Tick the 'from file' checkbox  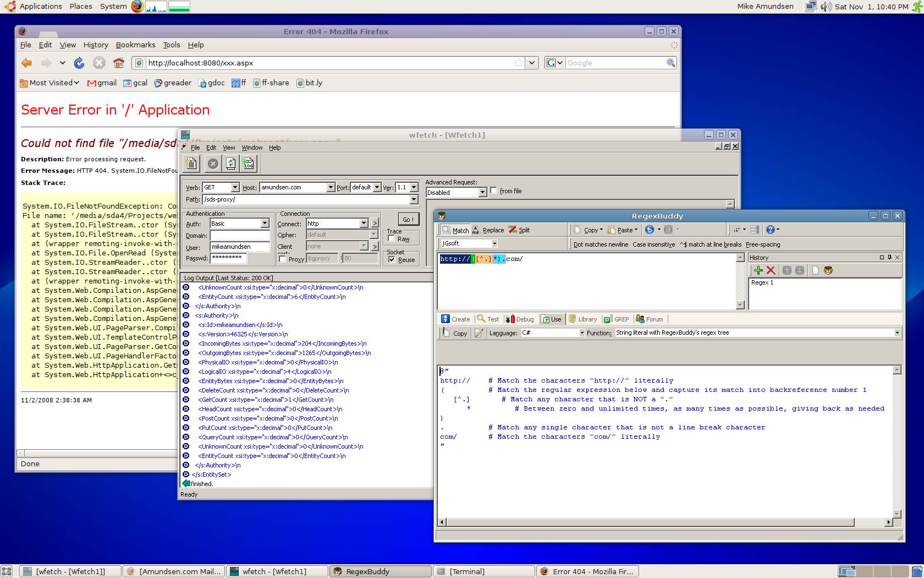(x=494, y=190)
